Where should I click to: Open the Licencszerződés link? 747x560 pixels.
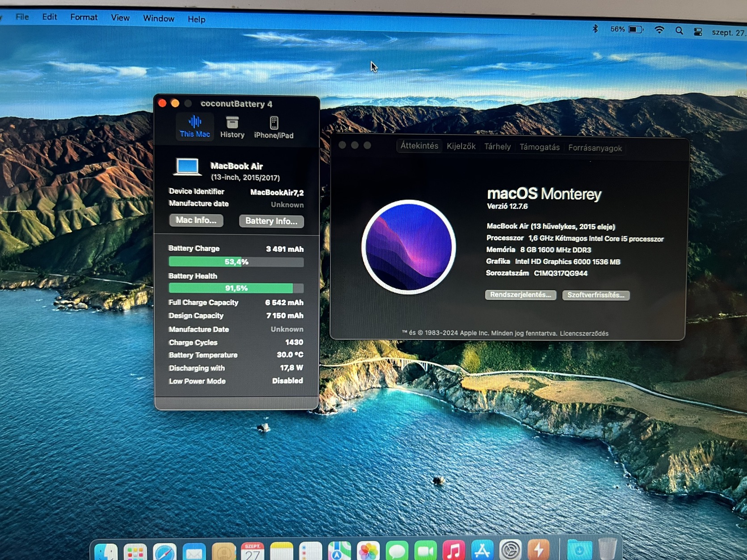point(584,333)
